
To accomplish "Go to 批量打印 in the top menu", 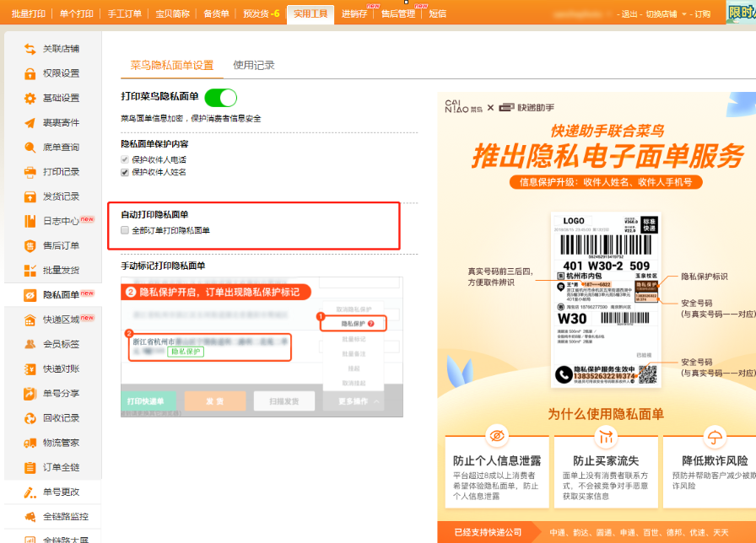I will tap(29, 13).
